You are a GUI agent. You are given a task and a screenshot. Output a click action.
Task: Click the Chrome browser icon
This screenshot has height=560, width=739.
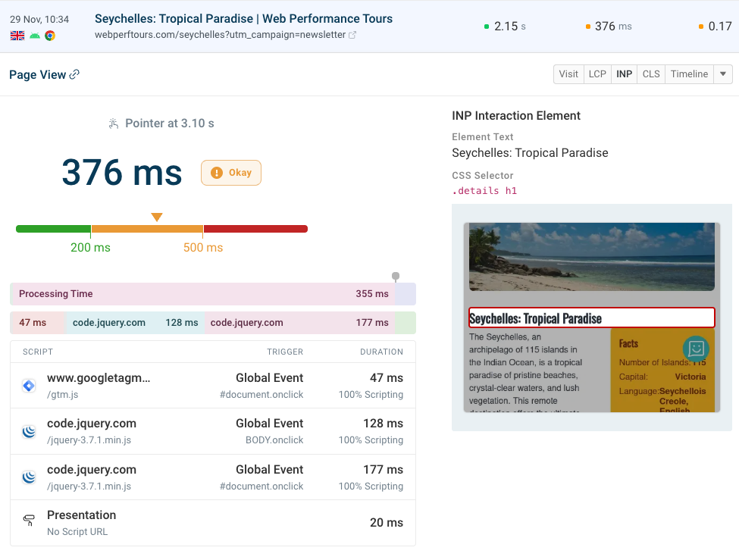49,36
